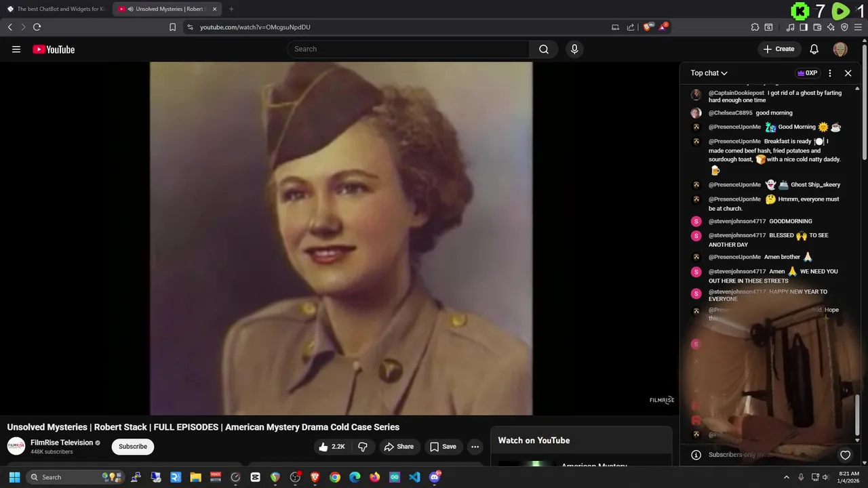Open the Brave VPN shield icon
The image size is (868, 488).
click(844, 27)
